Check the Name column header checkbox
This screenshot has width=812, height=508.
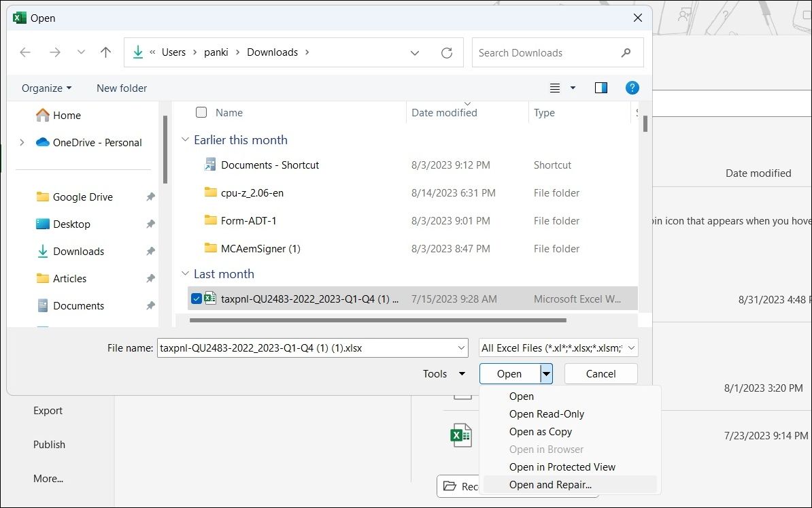[201, 113]
